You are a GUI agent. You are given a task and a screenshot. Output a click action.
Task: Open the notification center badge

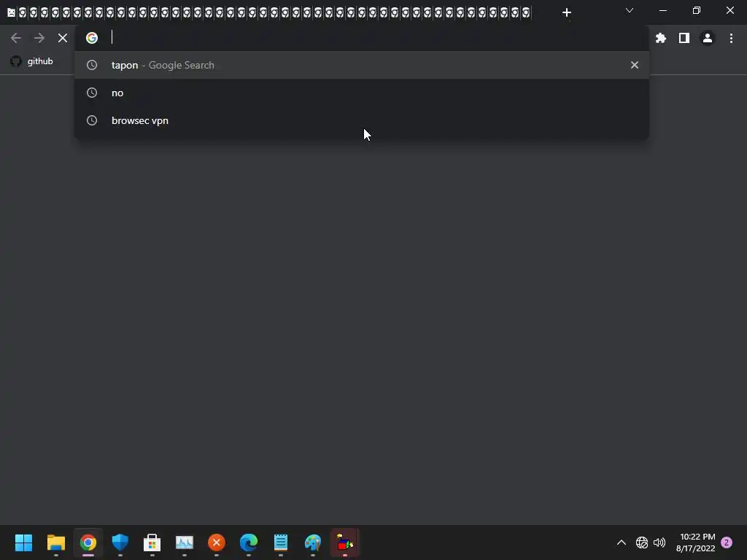(727, 542)
